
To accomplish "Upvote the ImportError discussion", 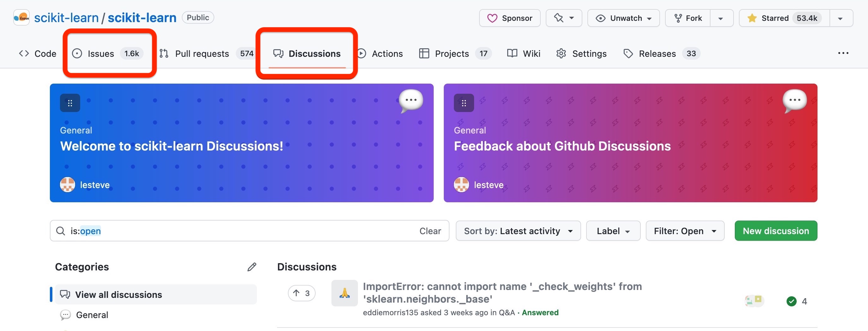I will (301, 293).
